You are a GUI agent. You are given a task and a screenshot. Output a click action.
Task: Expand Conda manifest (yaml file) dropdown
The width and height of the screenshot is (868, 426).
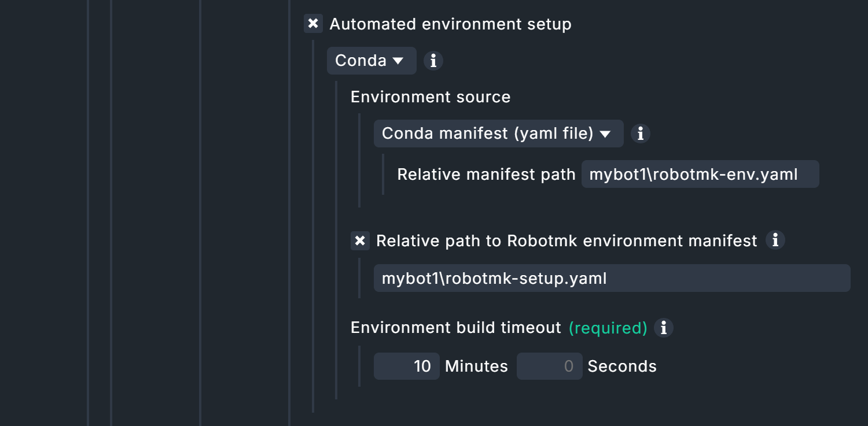[498, 134]
